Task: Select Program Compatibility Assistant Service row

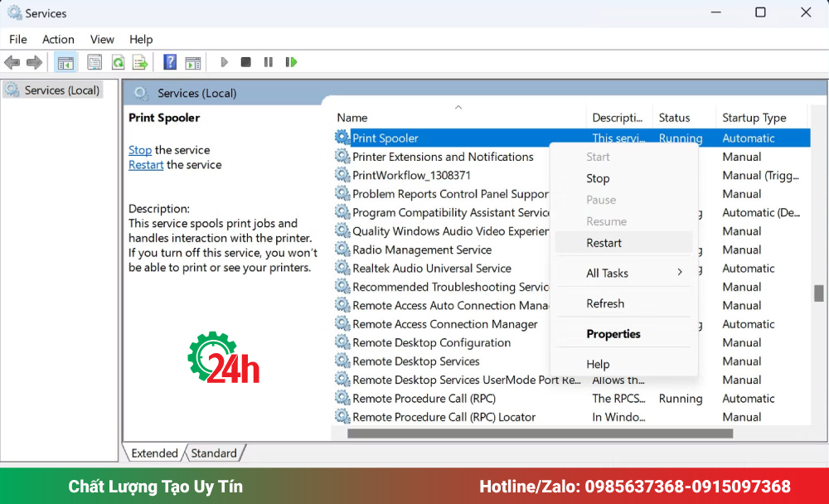Action: tap(451, 212)
